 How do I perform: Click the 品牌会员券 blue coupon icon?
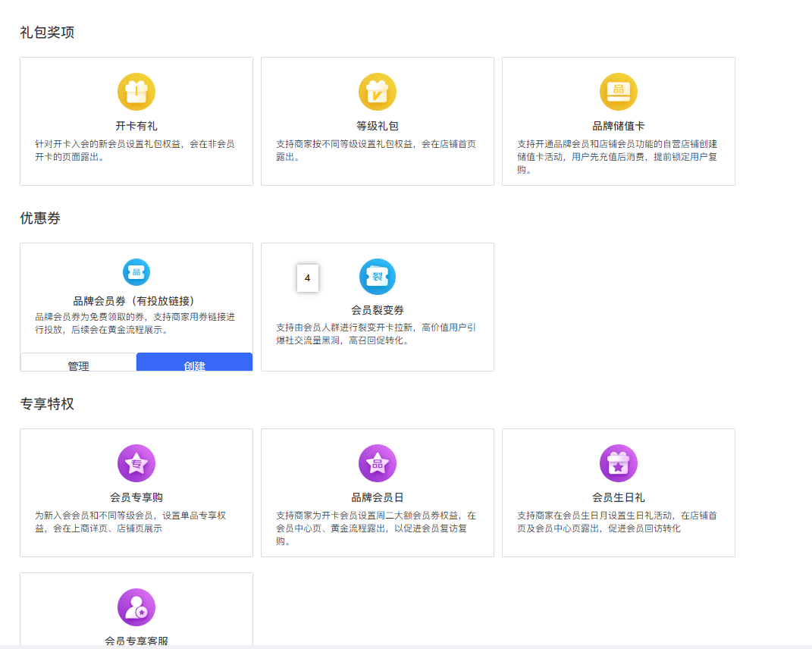(136, 272)
